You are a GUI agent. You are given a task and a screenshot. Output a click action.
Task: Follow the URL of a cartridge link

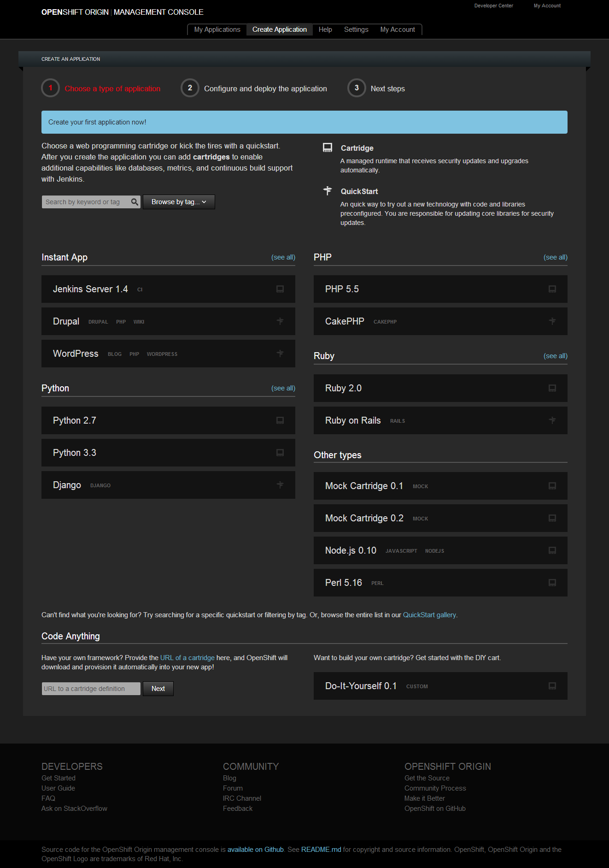187,658
